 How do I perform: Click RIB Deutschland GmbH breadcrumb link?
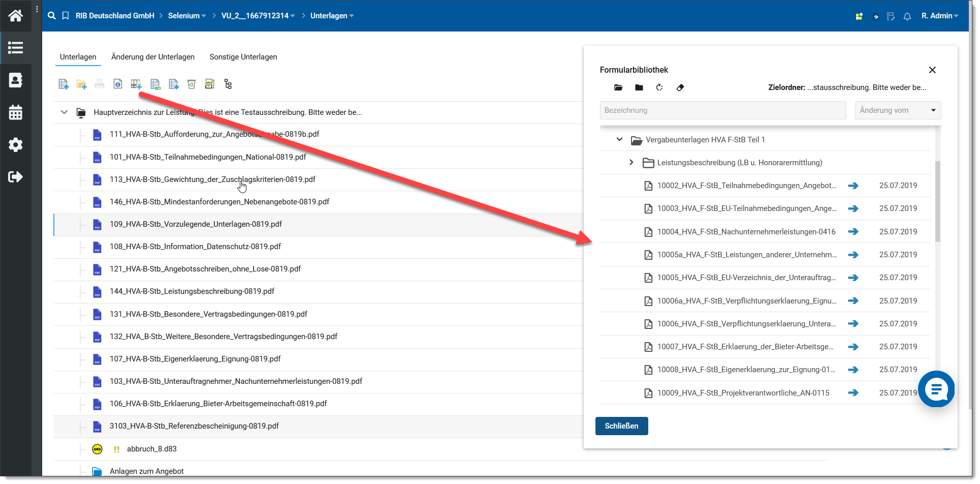pos(115,16)
